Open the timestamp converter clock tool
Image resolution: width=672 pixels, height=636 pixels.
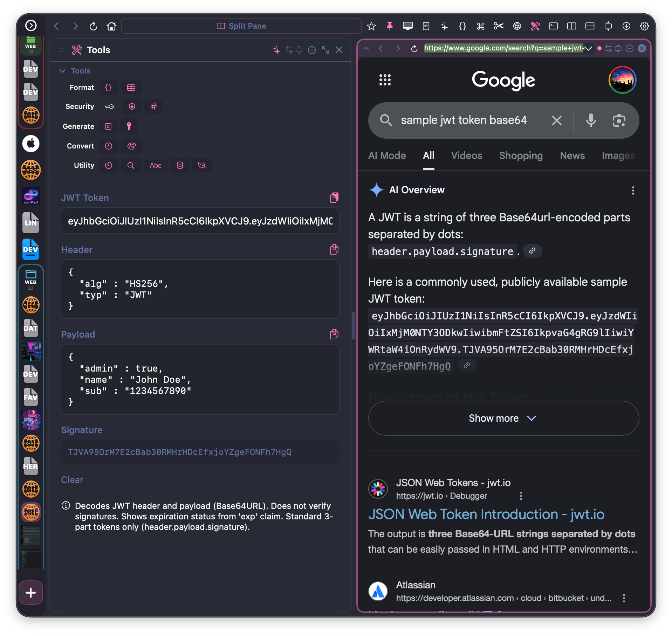coord(108,146)
